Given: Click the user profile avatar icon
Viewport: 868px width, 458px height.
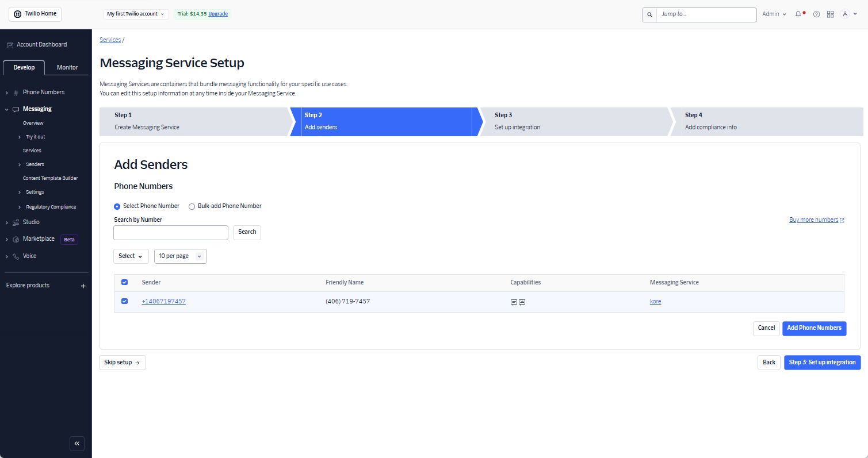Looking at the screenshot, I should [x=845, y=14].
